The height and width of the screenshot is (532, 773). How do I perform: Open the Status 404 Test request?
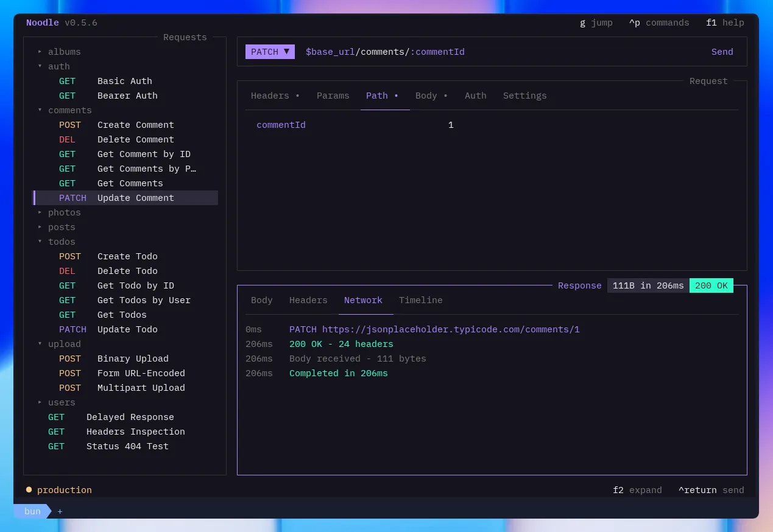125,446
